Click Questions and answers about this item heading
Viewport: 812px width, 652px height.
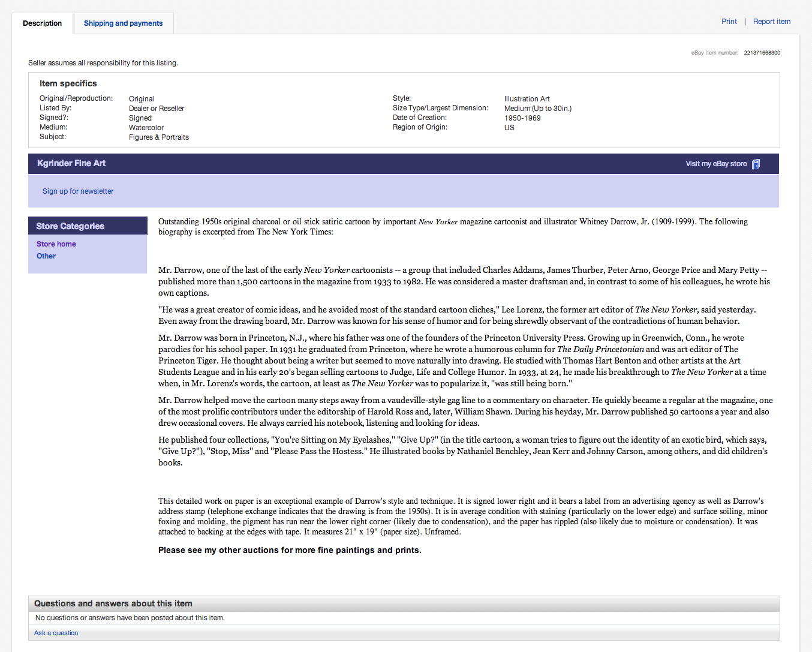[113, 603]
